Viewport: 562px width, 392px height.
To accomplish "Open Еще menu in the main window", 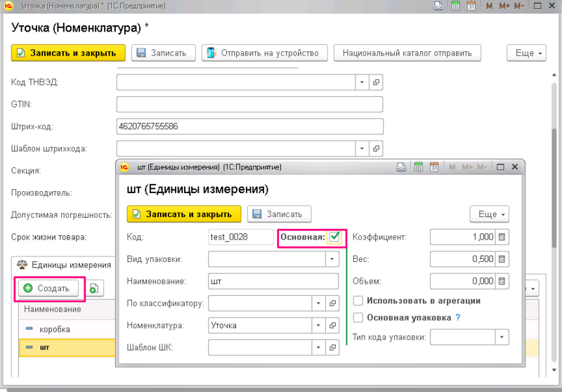I will [x=526, y=53].
